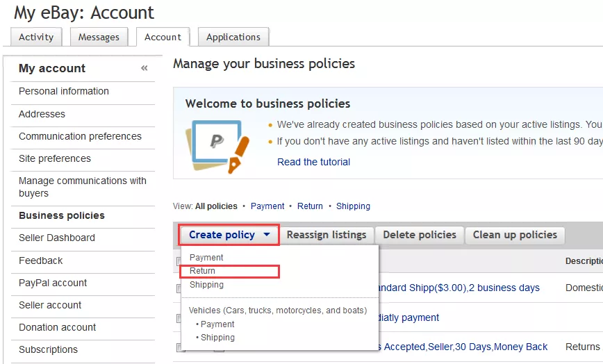Tick the checkbox on the Standard Shipp policy row
603x364 pixels.
pos(179,288)
